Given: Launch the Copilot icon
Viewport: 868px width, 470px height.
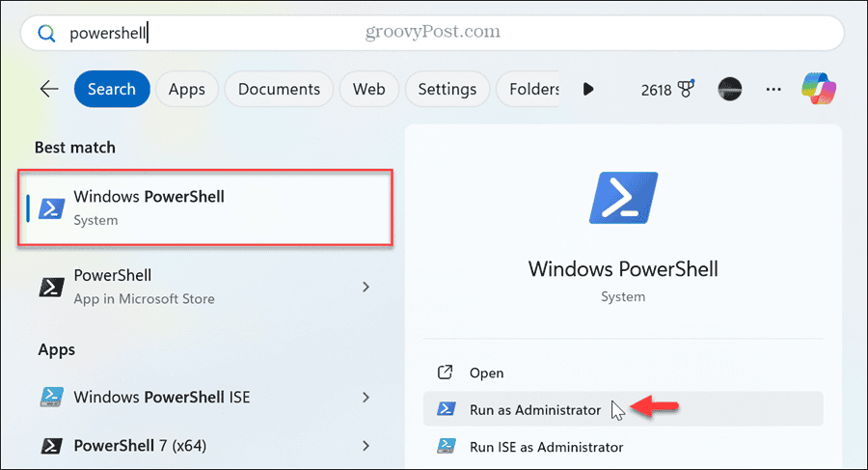Looking at the screenshot, I should click(819, 89).
